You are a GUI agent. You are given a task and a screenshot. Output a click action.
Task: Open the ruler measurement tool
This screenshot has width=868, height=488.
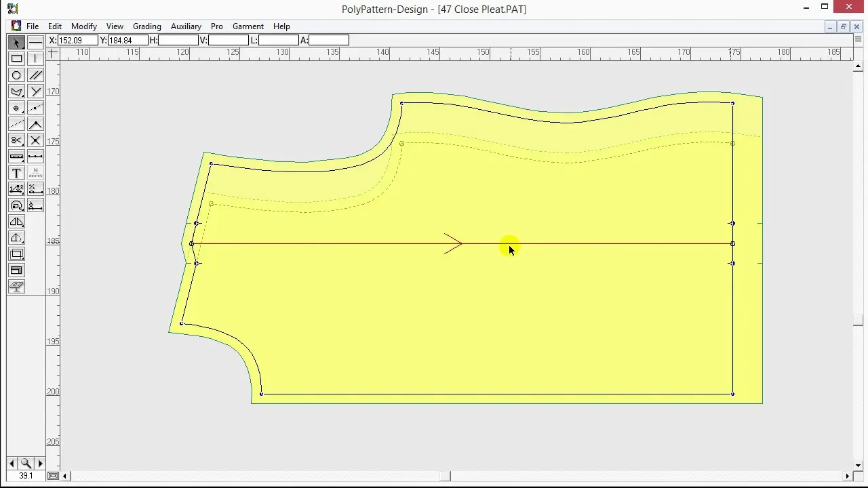point(17,157)
